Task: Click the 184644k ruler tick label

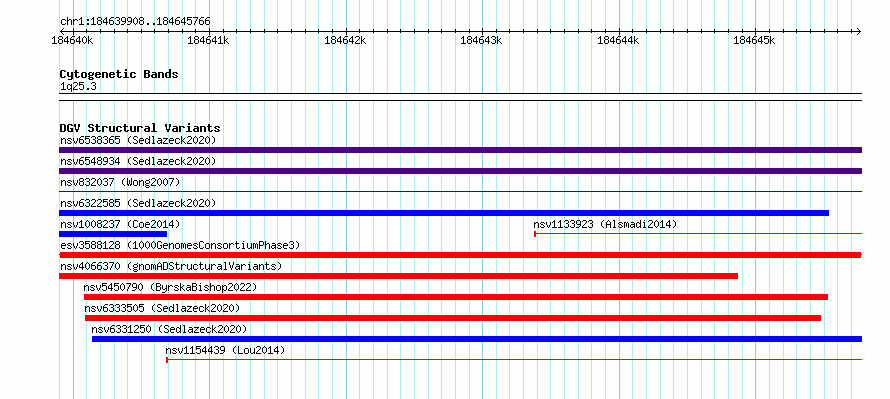Action: (618, 40)
